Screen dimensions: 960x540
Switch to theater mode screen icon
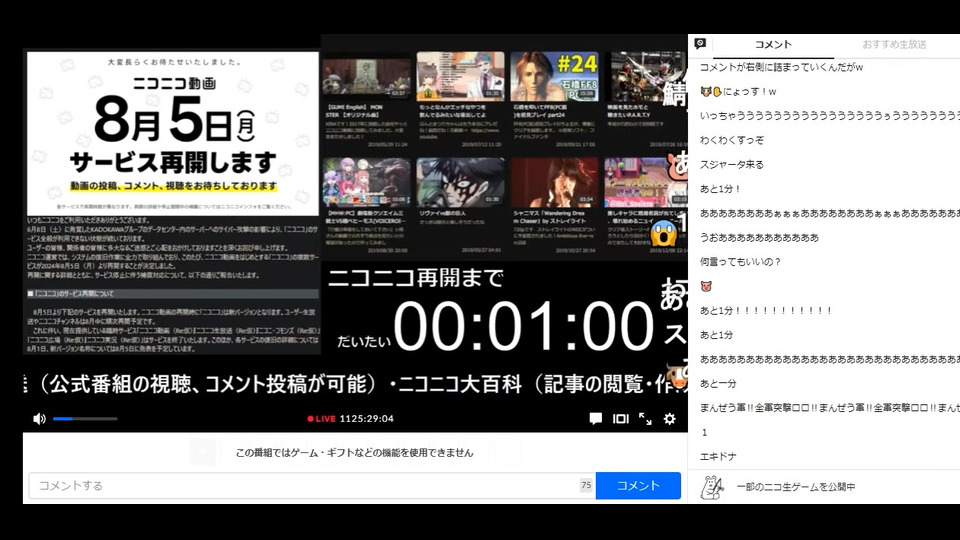(621, 419)
